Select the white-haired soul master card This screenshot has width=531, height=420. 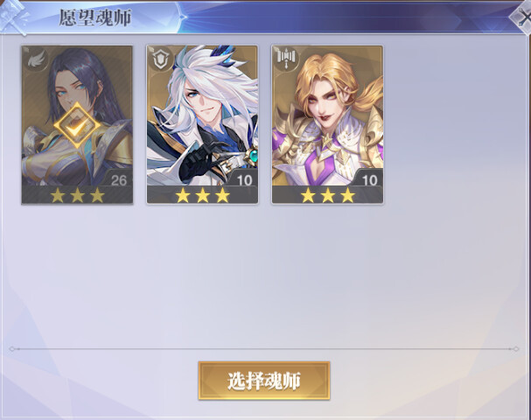pos(202,124)
